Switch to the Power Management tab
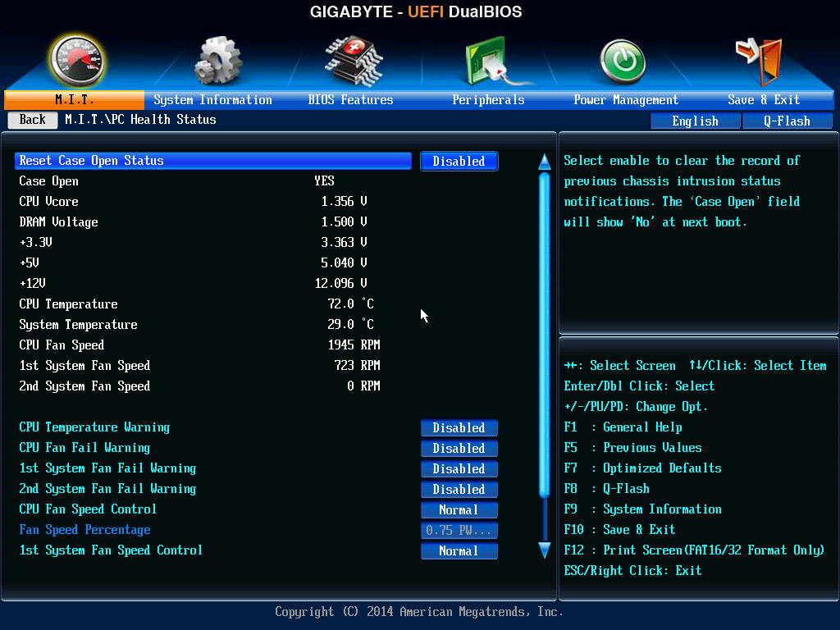Screen dimensions: 840x630 (x=626, y=100)
